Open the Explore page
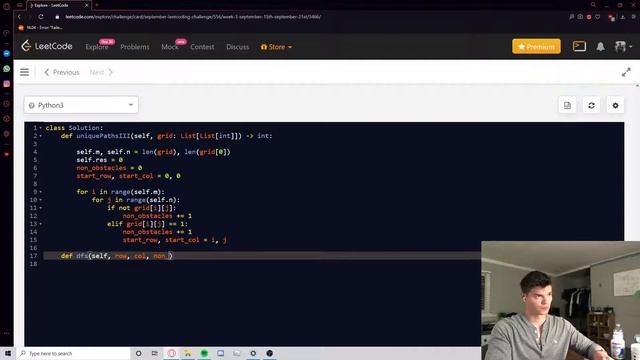This screenshot has height=360, width=640. pyautogui.click(x=97, y=47)
